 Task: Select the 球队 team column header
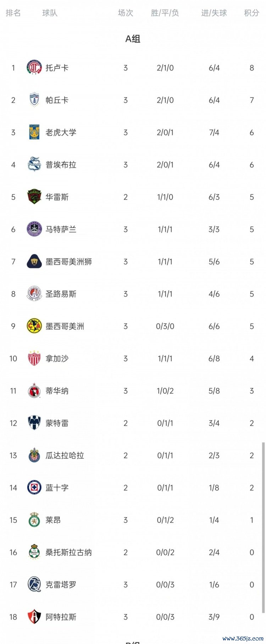(50, 13)
